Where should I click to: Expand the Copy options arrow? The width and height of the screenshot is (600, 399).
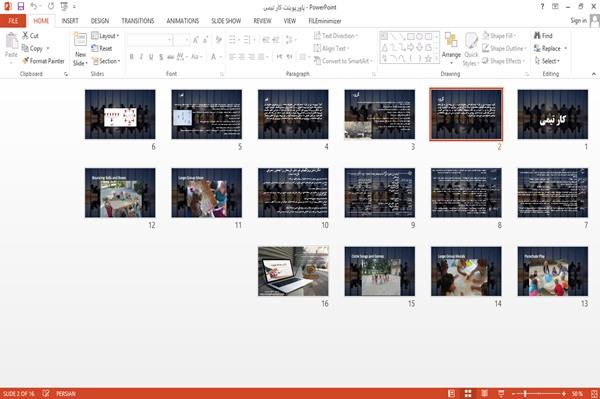(x=48, y=48)
